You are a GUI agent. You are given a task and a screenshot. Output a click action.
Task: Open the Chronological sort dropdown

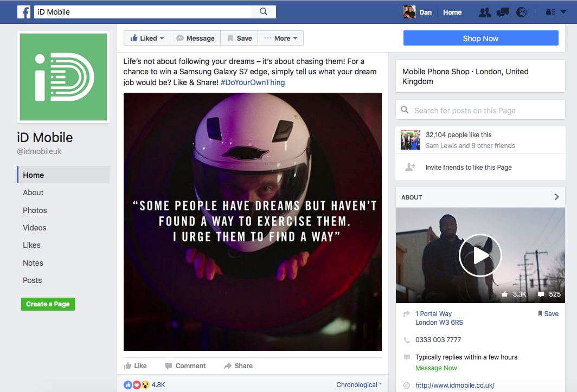click(x=359, y=384)
